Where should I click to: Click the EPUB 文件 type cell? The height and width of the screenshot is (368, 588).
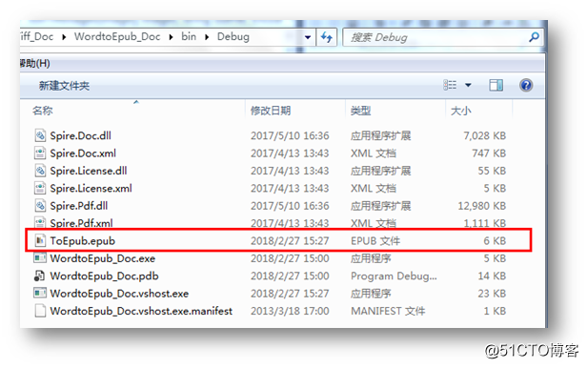[375, 241]
